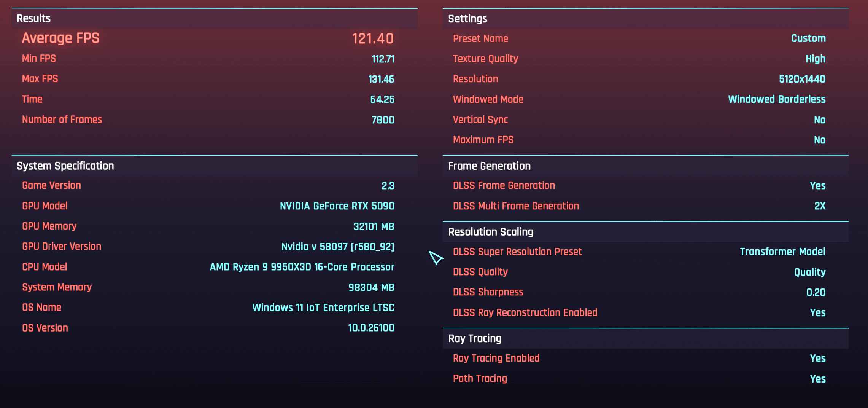This screenshot has width=868, height=408.
Task: Select the Windowed Borderless value
Action: [776, 99]
